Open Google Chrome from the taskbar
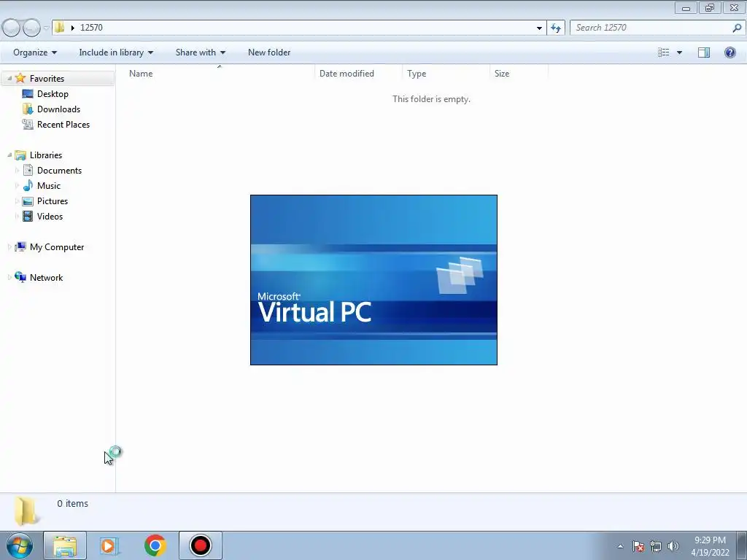Screen dimensions: 747x560 coord(155,545)
